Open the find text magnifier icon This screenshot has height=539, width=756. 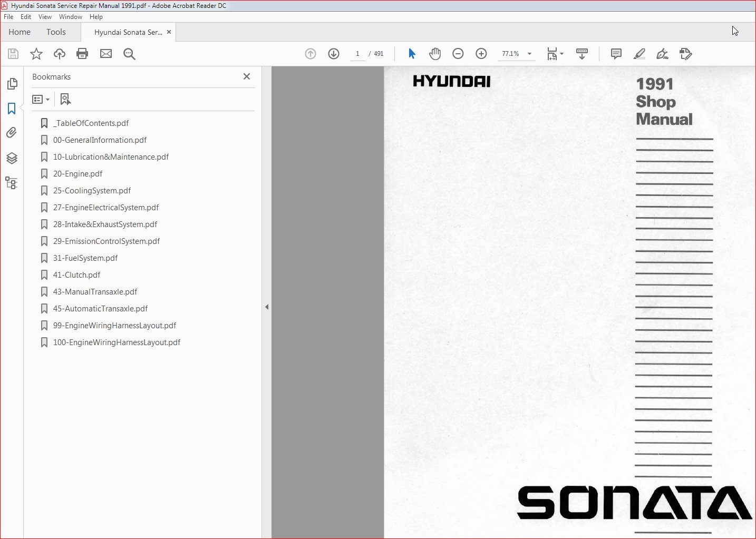129,54
